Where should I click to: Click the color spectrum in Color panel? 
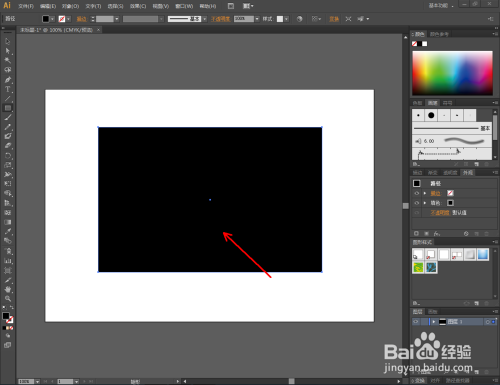pyautogui.click(x=452, y=73)
